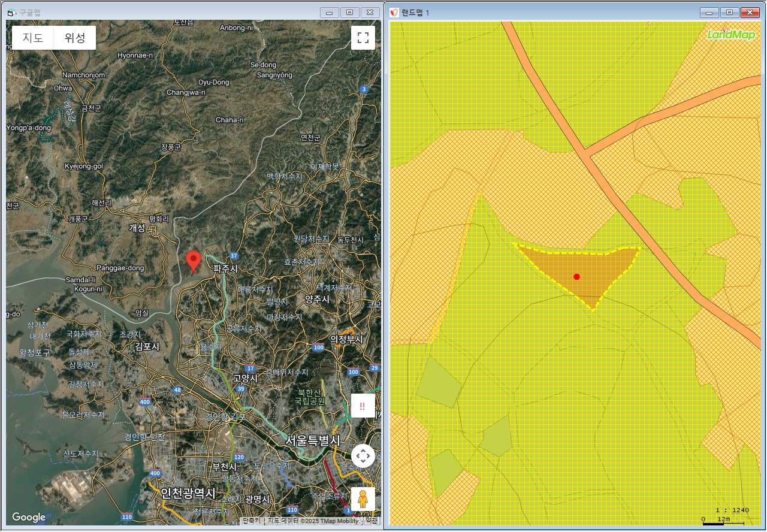Click the Google logo on the map
767x532 pixels.
coord(29,517)
